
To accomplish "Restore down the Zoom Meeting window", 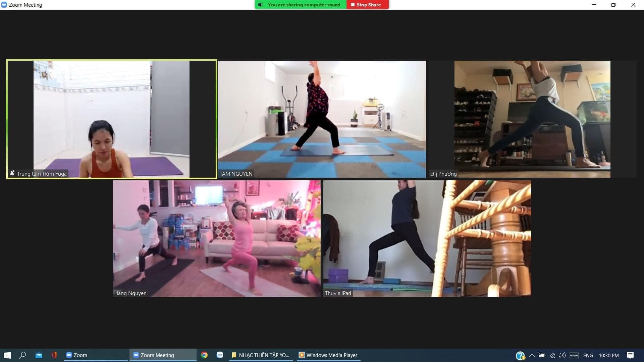I will coord(613,5).
